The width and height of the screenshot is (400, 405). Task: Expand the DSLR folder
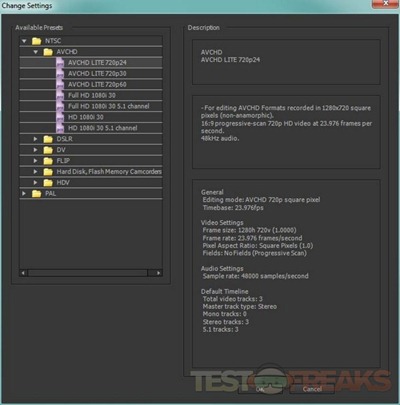(35, 139)
